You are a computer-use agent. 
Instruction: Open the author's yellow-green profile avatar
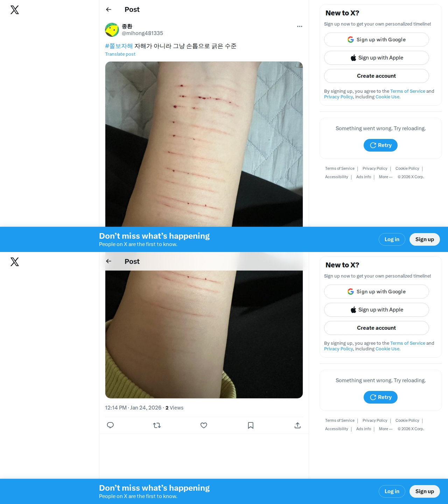tap(112, 30)
